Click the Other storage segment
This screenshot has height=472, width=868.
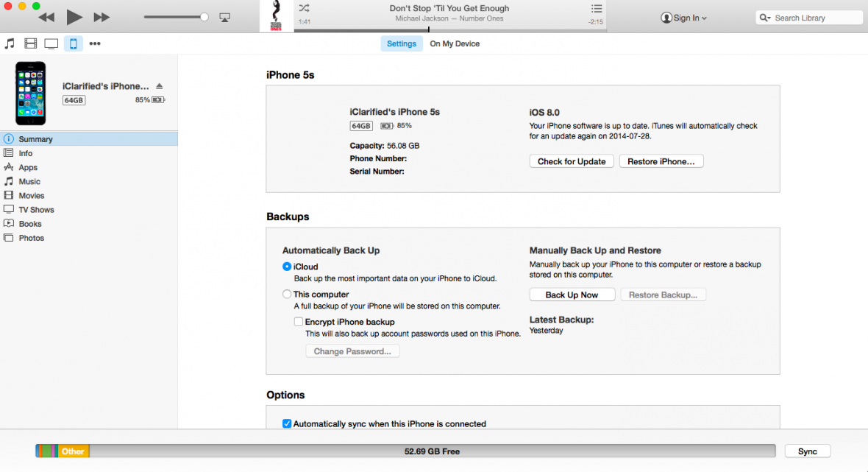(73, 451)
